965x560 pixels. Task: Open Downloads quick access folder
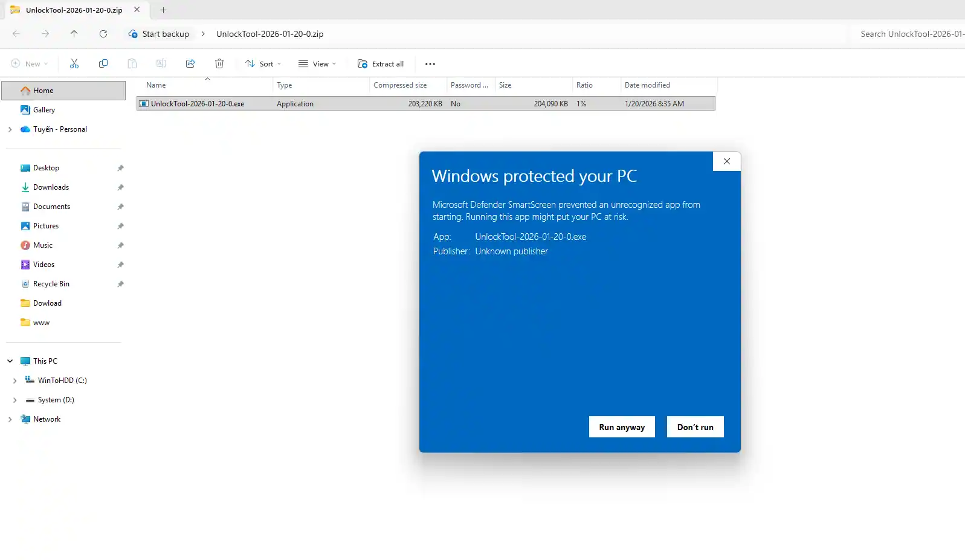point(51,187)
